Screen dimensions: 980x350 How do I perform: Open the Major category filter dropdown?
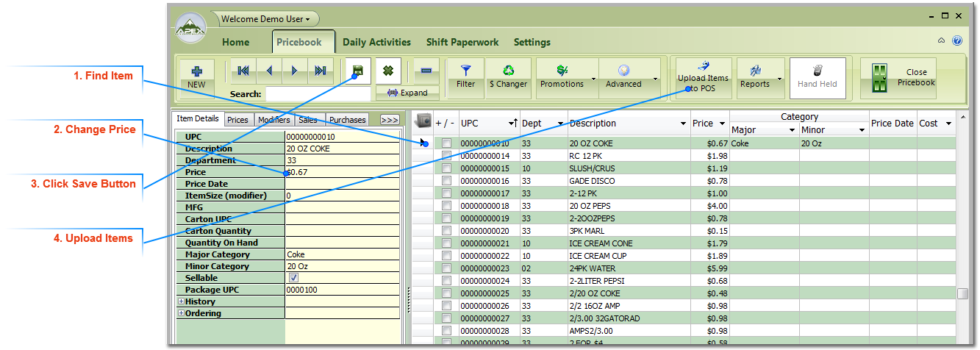click(x=793, y=130)
